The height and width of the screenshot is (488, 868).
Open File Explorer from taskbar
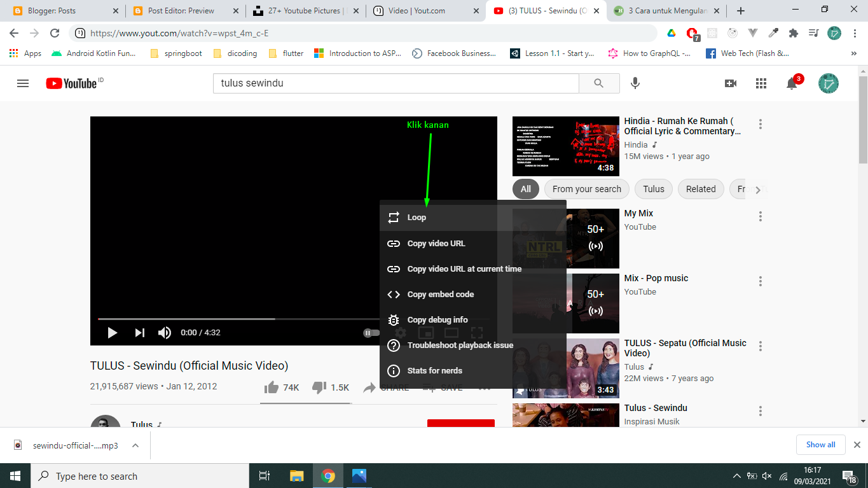coord(297,476)
